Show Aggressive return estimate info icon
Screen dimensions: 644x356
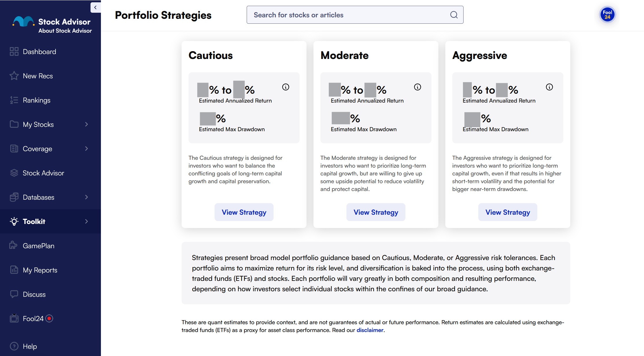coord(549,87)
